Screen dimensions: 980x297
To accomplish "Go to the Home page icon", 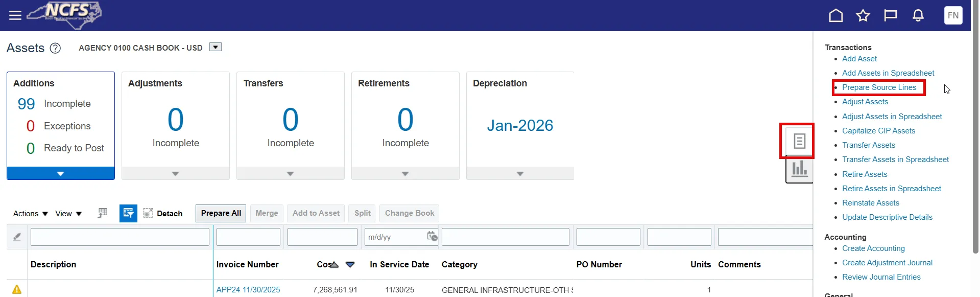I will [835, 15].
